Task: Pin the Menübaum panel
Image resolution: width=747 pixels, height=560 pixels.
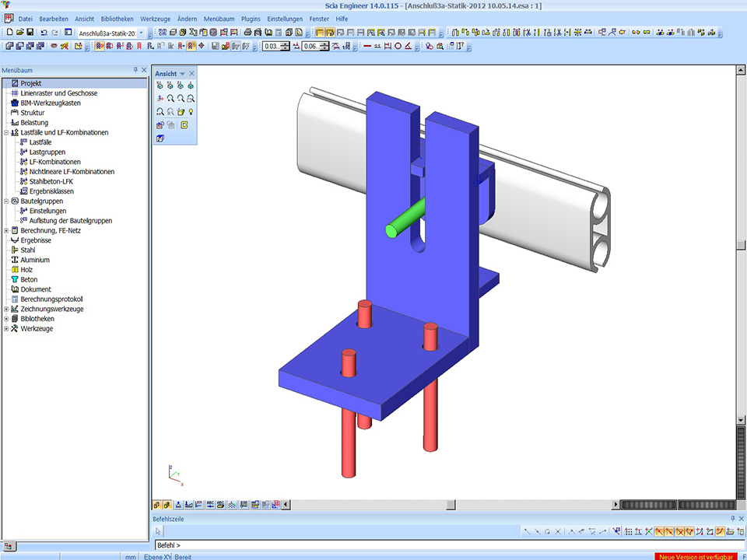Action: point(135,70)
